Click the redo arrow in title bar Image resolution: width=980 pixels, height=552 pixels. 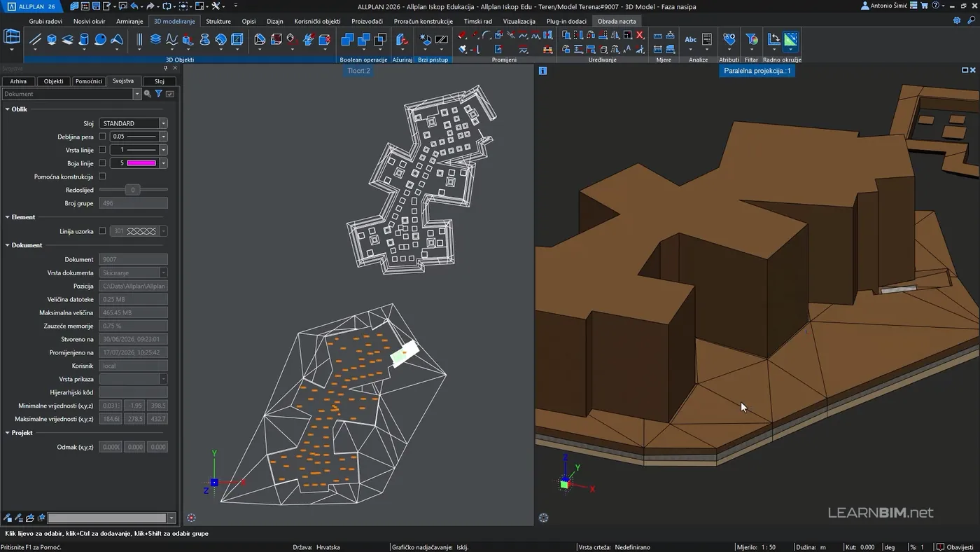tap(150, 6)
